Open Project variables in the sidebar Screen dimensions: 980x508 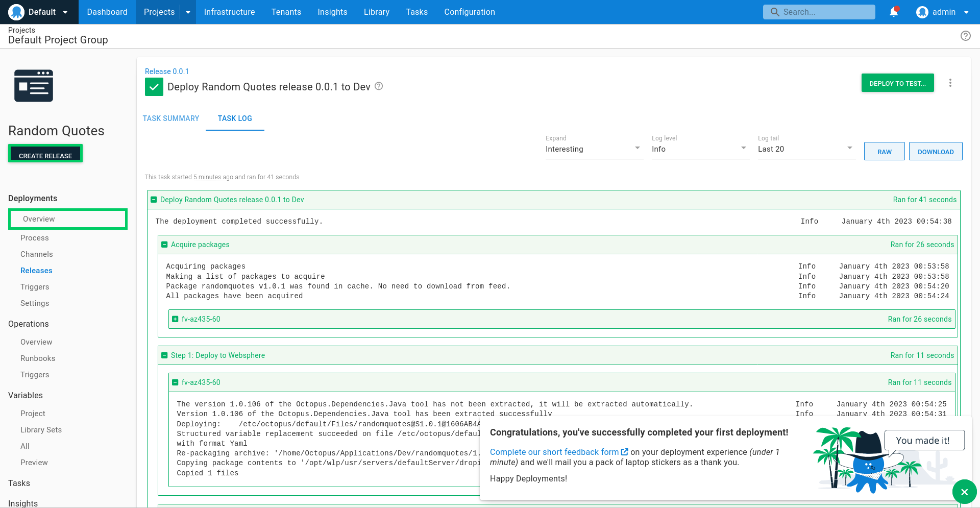(33, 414)
